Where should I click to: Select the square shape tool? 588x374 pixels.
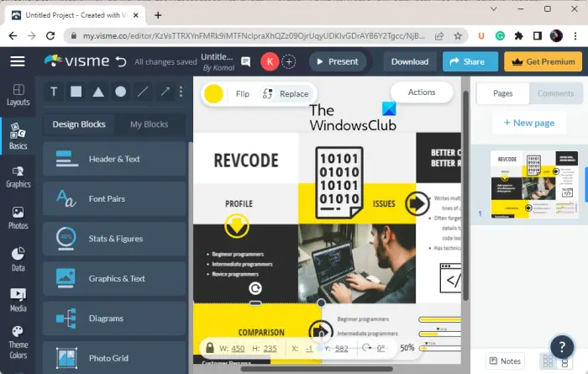coord(76,92)
